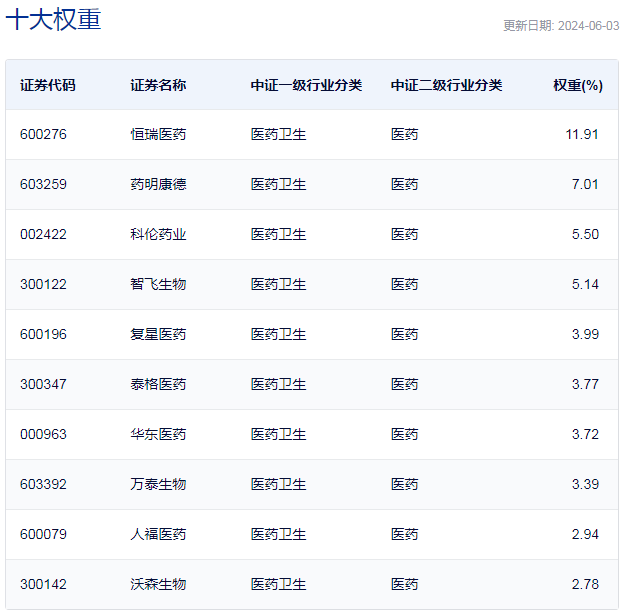Screen dimensions: 624x616
Task: Click 医药卫生 in the 科伦药业 row
Action: coord(278,234)
